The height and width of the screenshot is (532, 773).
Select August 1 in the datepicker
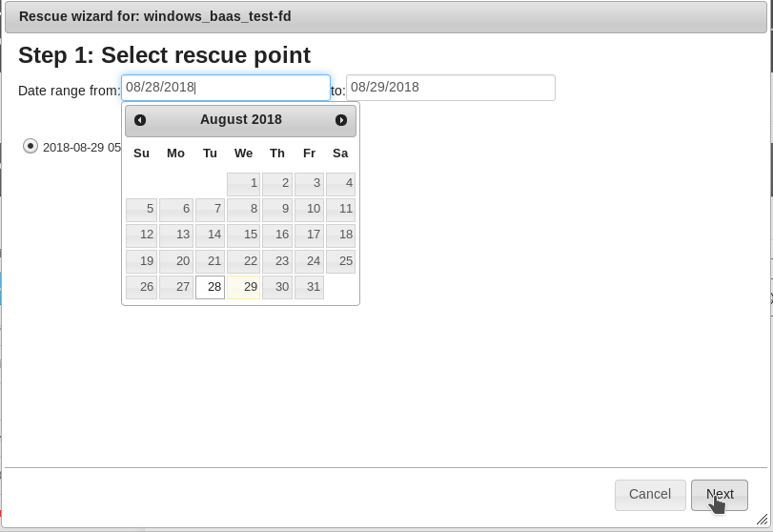click(x=244, y=183)
